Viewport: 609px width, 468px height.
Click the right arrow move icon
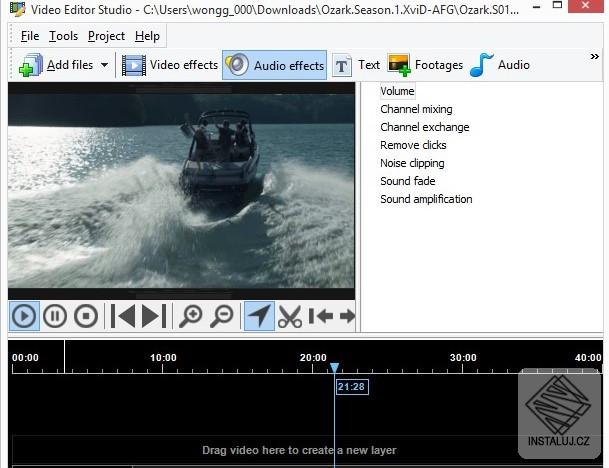347,316
